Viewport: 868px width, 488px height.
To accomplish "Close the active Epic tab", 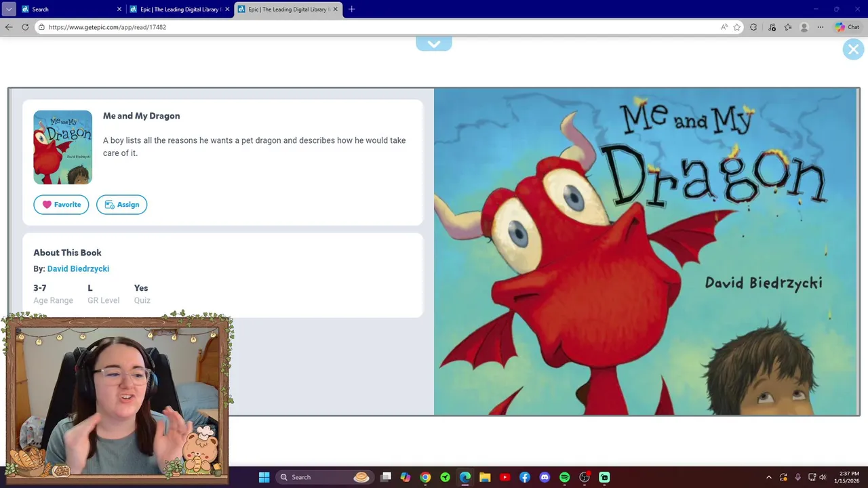I will [x=335, y=9].
